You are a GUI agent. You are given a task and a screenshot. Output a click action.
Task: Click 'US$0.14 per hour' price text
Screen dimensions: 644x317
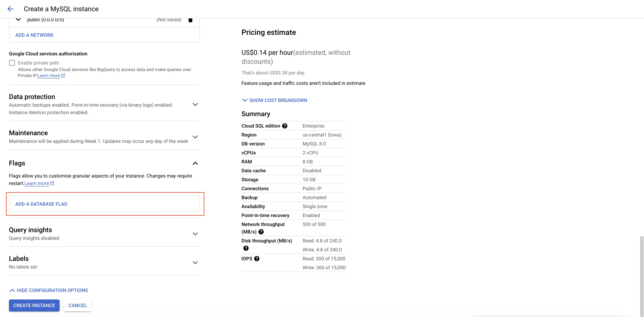pos(267,53)
